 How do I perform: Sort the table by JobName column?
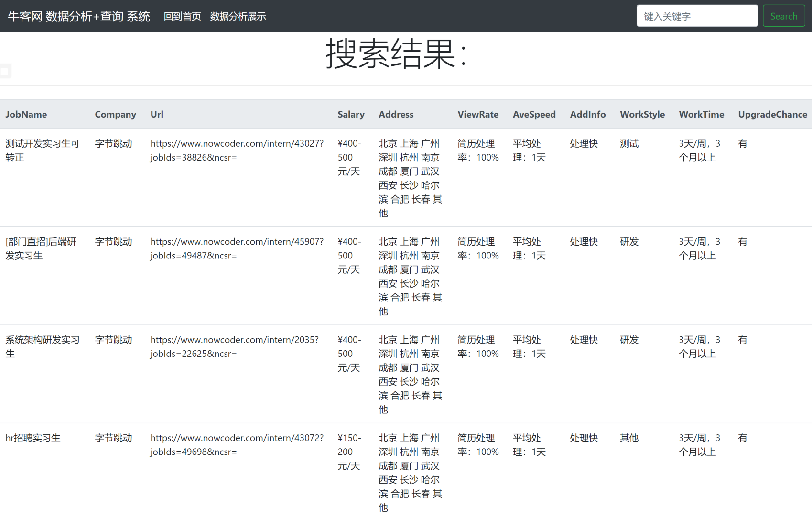click(x=26, y=114)
